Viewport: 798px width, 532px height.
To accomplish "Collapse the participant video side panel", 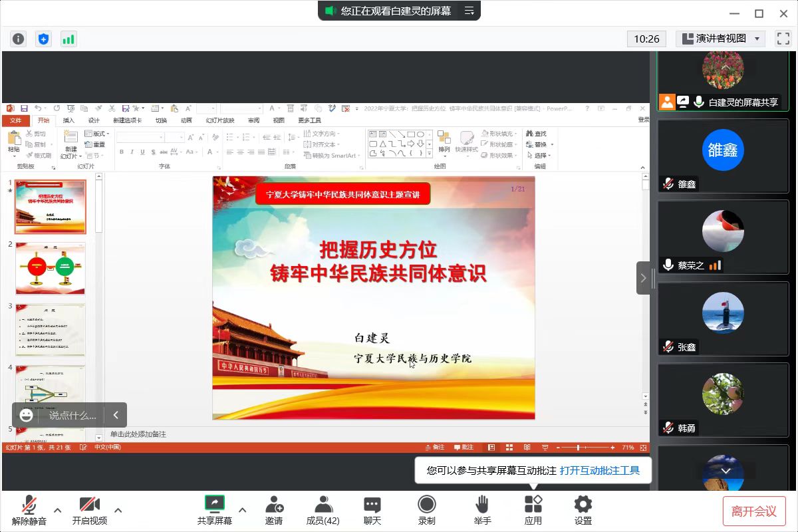I will [643, 278].
